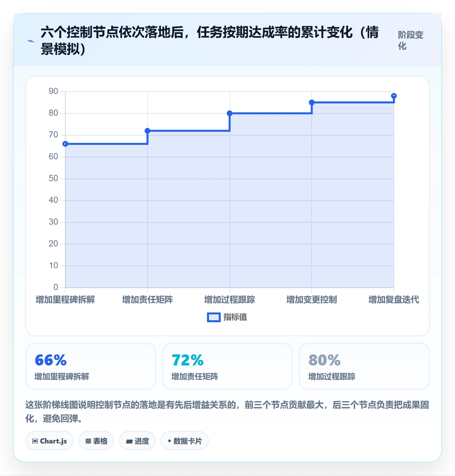Click the diamond icon in 数据卡片 chip

coord(169,441)
